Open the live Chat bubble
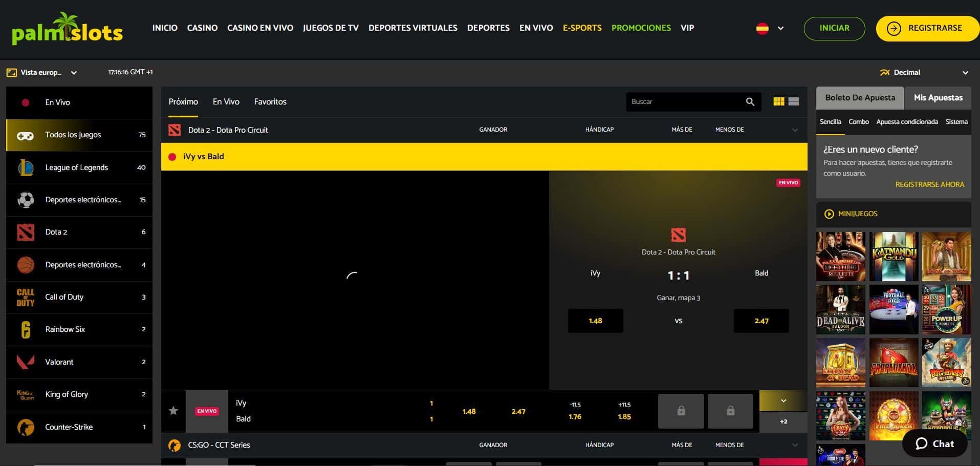 934,443
